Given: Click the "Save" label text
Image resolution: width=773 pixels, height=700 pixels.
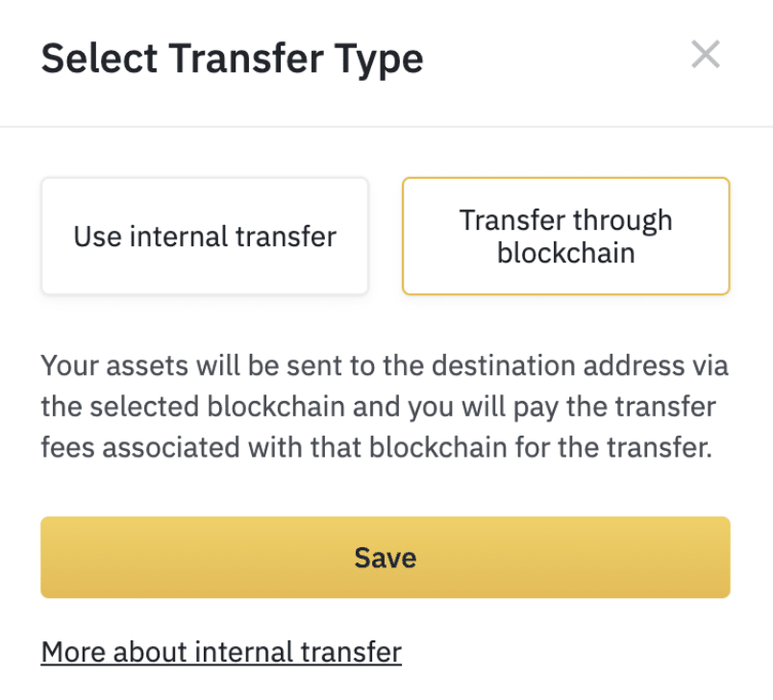Looking at the screenshot, I should (x=385, y=558).
